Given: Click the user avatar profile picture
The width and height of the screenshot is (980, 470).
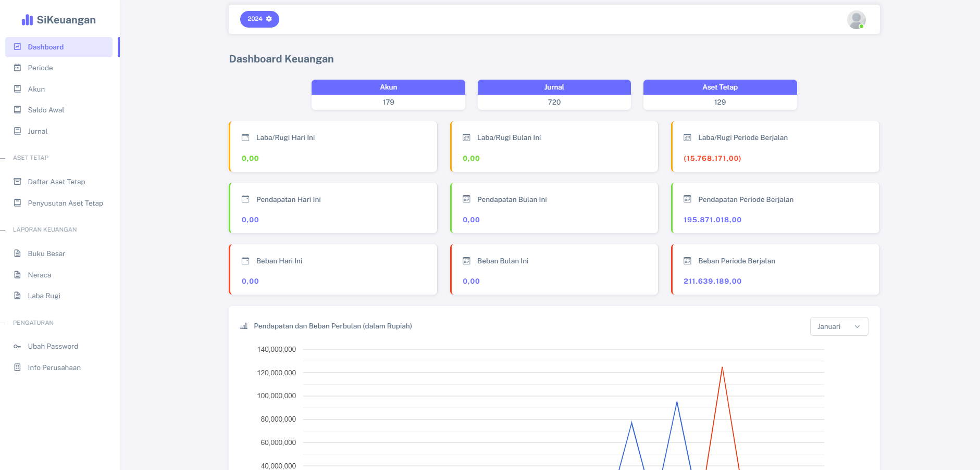Looking at the screenshot, I should click(x=856, y=20).
